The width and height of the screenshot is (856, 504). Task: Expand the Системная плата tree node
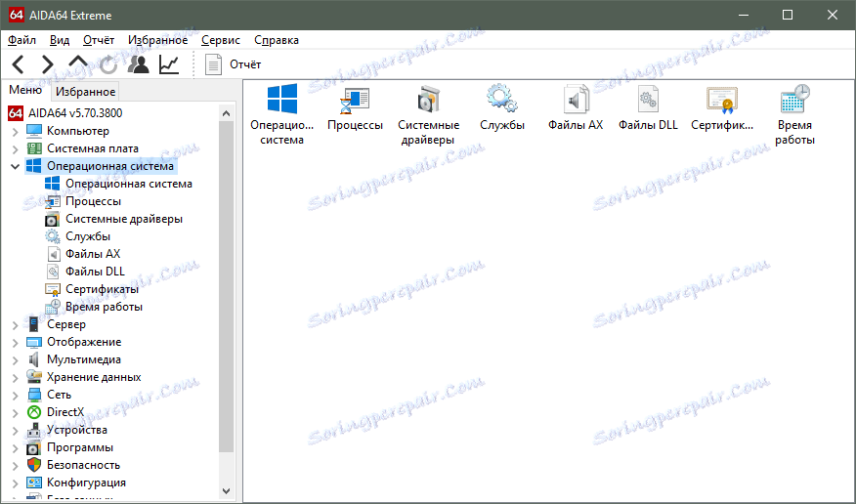[16, 148]
